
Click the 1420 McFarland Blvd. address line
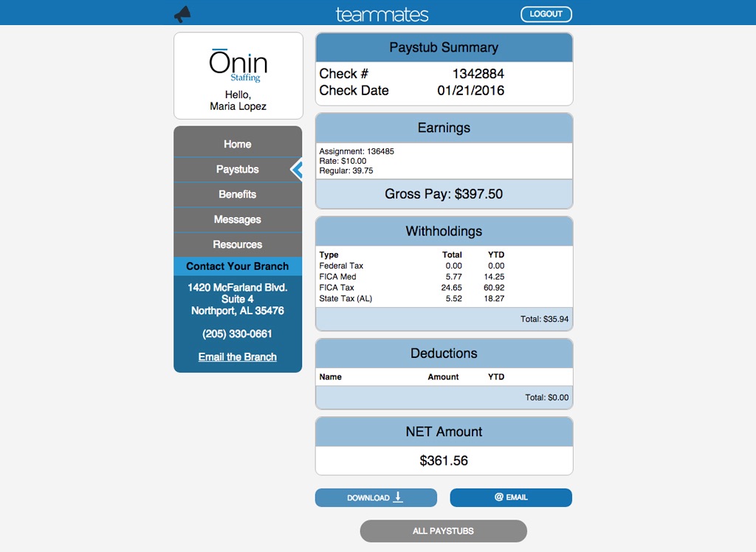click(x=237, y=287)
